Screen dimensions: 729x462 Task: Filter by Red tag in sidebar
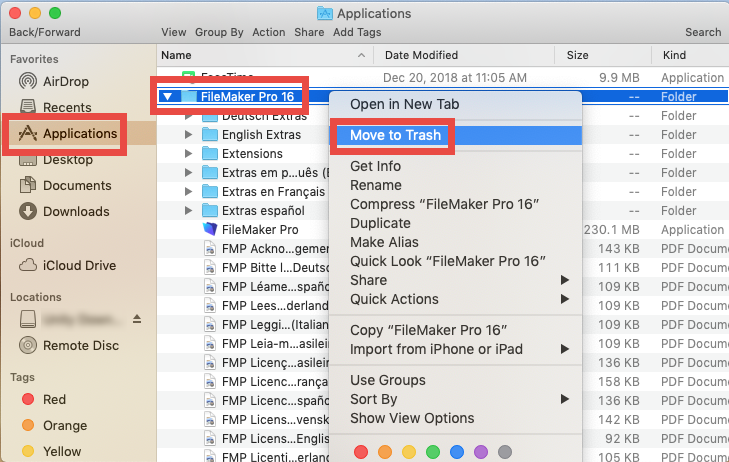(44, 399)
